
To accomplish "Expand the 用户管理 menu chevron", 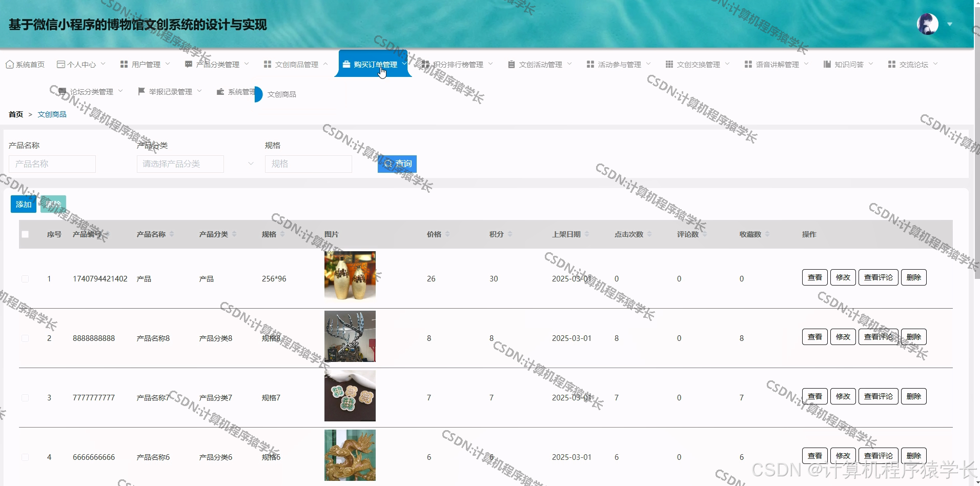I will (x=168, y=64).
